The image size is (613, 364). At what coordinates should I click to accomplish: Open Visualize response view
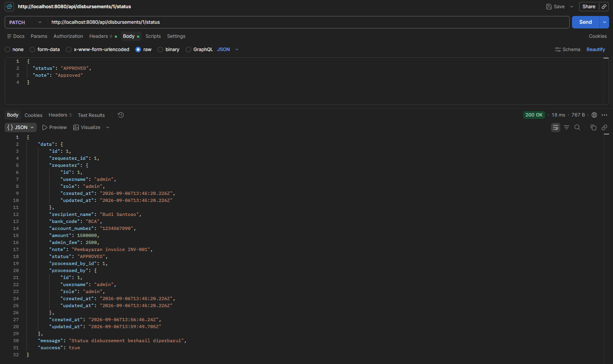87,127
